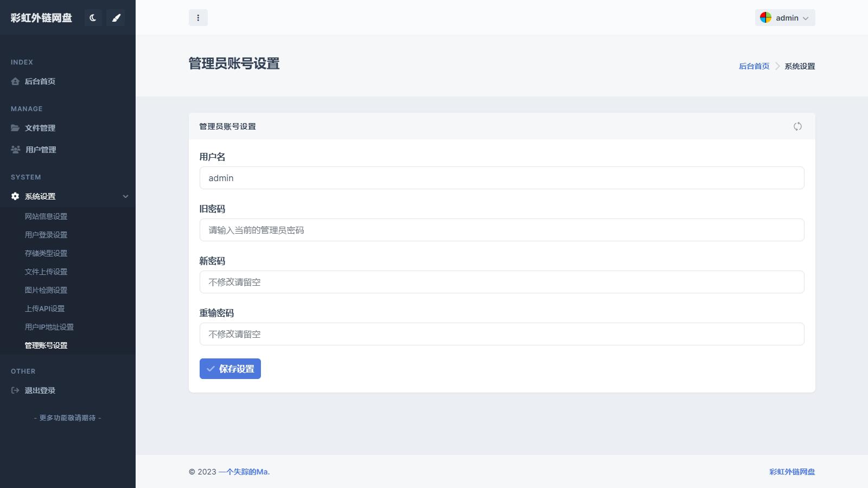The height and width of the screenshot is (488, 868).
Task: Open the admin user dropdown arrow
Action: point(806,18)
